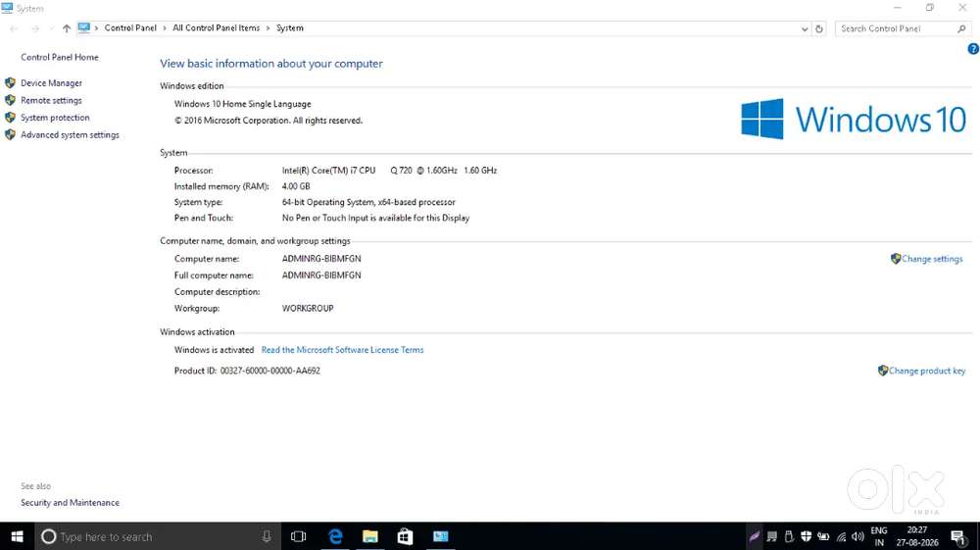Click the WORKGROUP value text
Image resolution: width=980 pixels, height=550 pixels.
click(308, 308)
